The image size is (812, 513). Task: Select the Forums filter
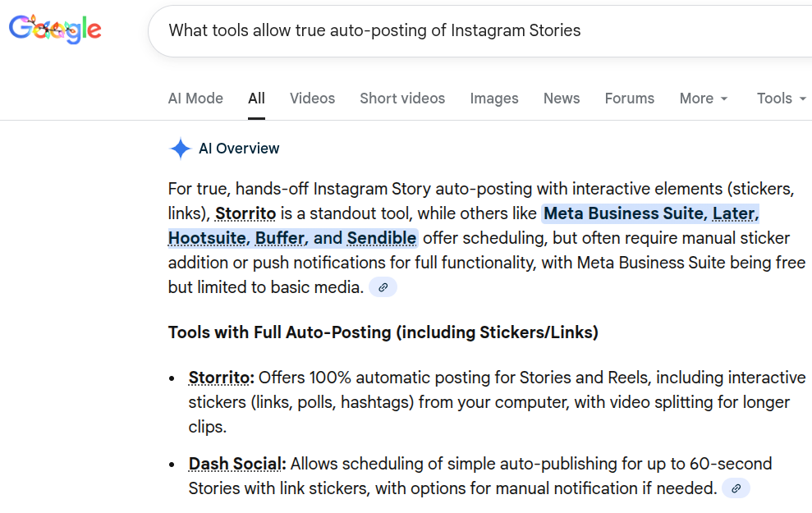(x=629, y=98)
